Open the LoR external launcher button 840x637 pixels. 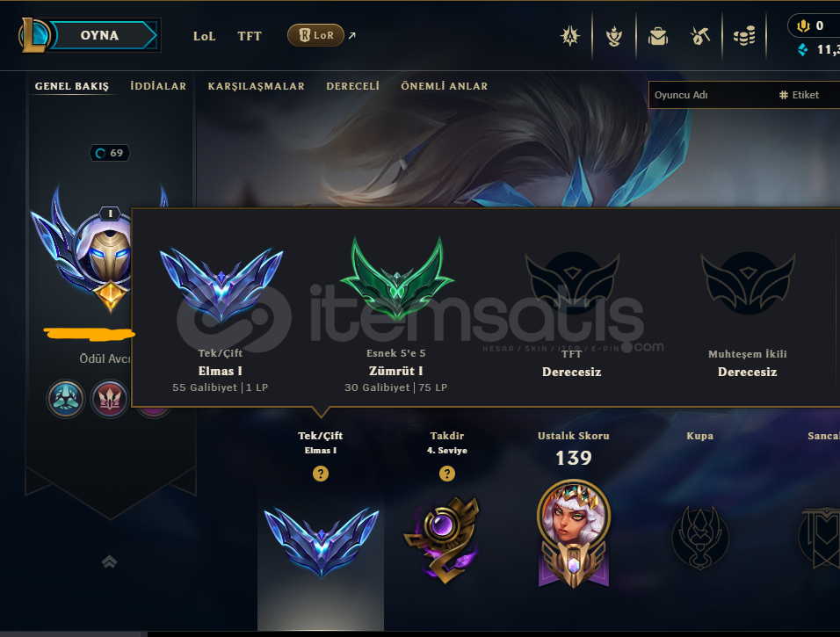click(x=315, y=35)
